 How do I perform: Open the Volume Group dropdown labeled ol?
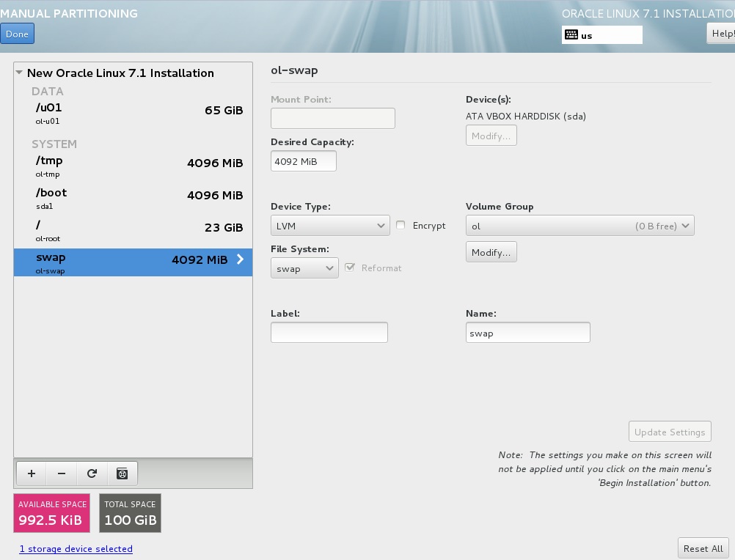click(579, 226)
